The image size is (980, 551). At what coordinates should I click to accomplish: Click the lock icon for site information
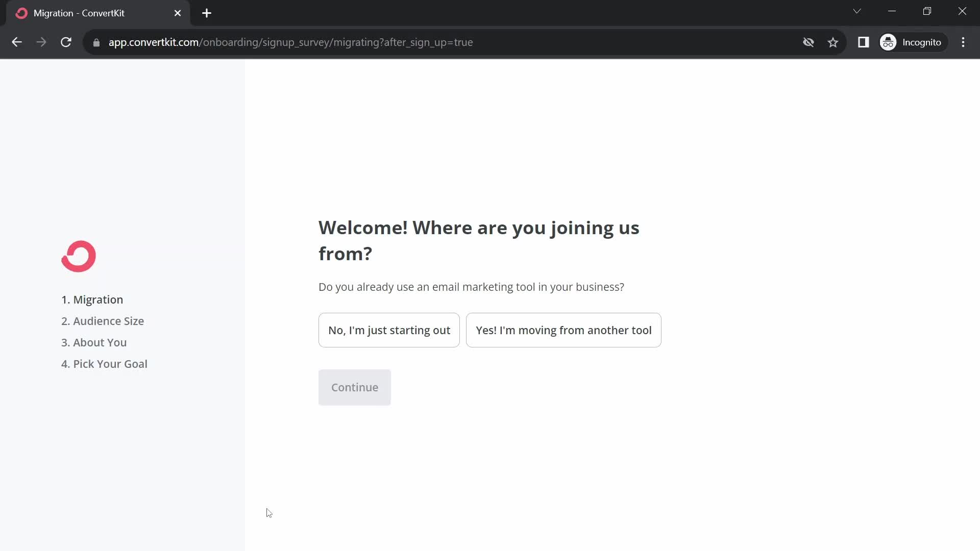pos(96,42)
